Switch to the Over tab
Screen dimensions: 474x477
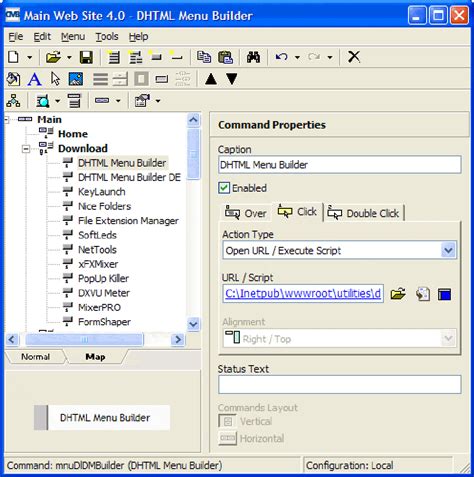point(246,213)
